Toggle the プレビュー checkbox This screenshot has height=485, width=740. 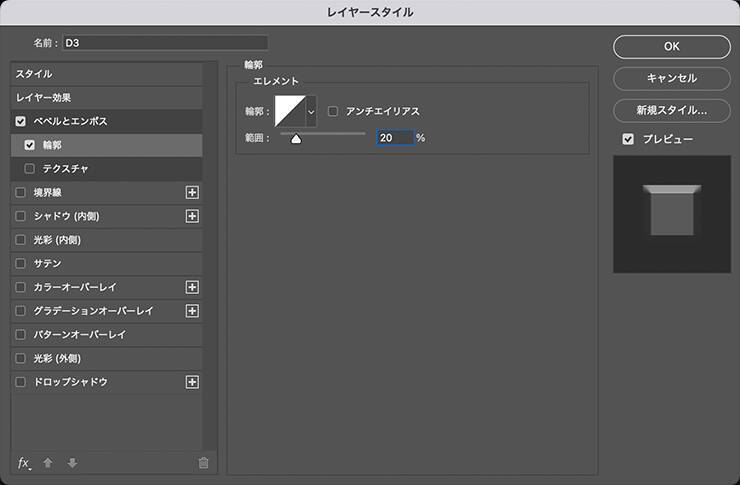pos(628,139)
